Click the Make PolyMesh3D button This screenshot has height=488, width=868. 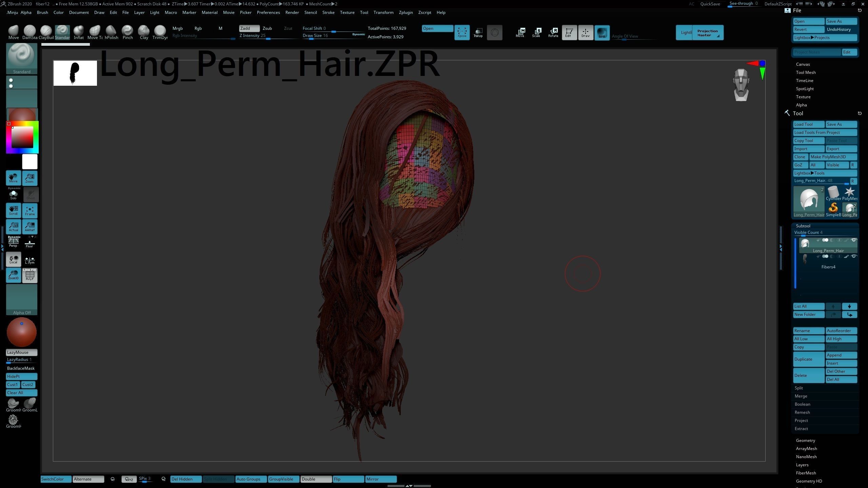[x=833, y=157]
